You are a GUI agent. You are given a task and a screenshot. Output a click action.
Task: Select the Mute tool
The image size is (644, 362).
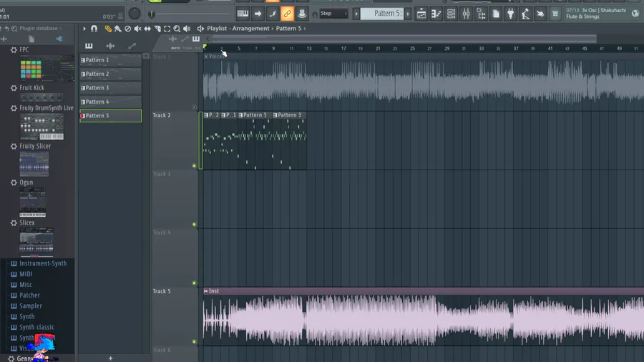click(137, 29)
